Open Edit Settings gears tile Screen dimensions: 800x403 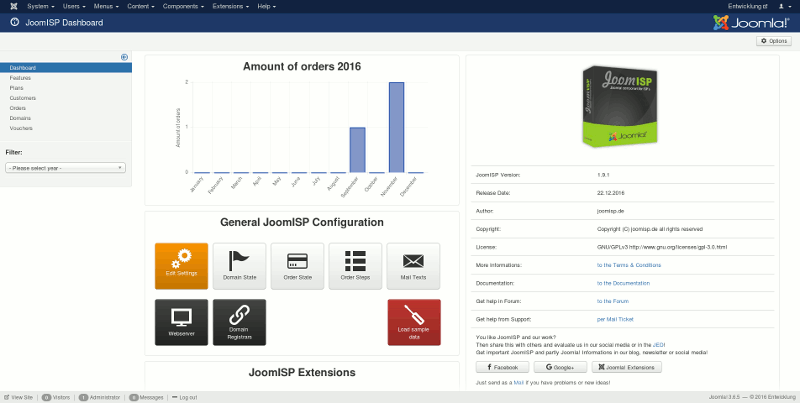point(181,266)
